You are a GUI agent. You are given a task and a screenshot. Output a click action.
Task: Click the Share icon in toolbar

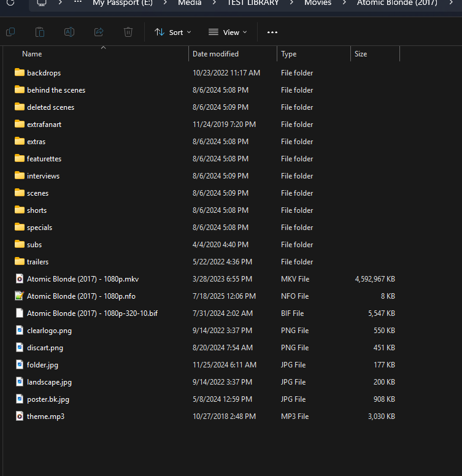pyautogui.click(x=99, y=32)
